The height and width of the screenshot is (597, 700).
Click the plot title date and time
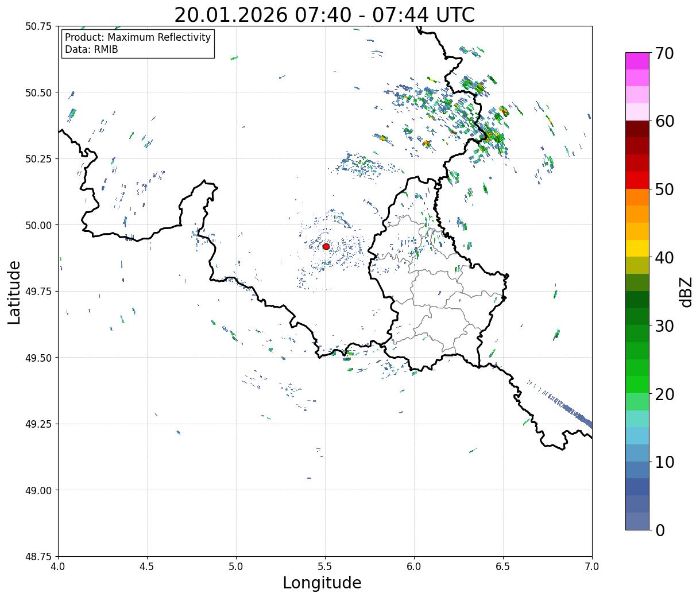click(x=324, y=14)
